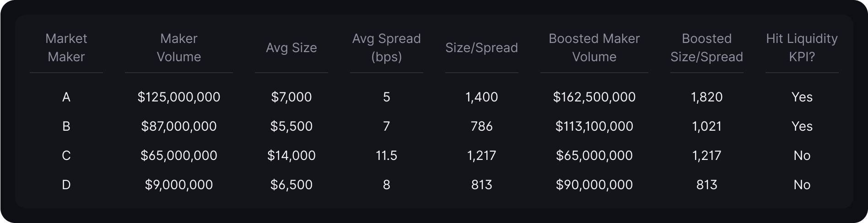Select the 1,021 boosted size/spread value
868x223 pixels.
(x=707, y=126)
